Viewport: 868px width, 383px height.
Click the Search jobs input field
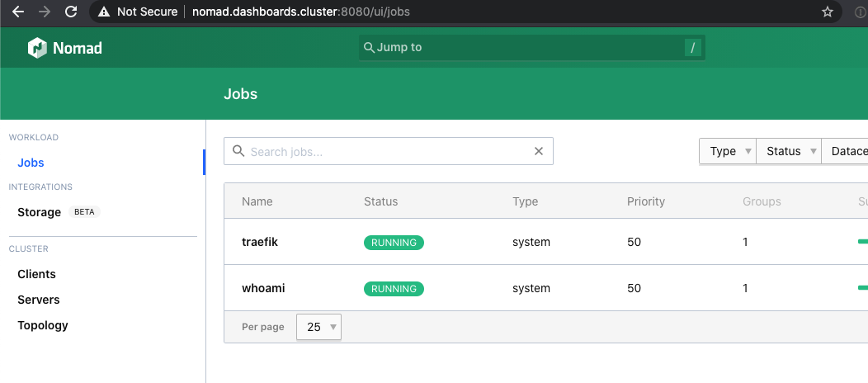(388, 151)
